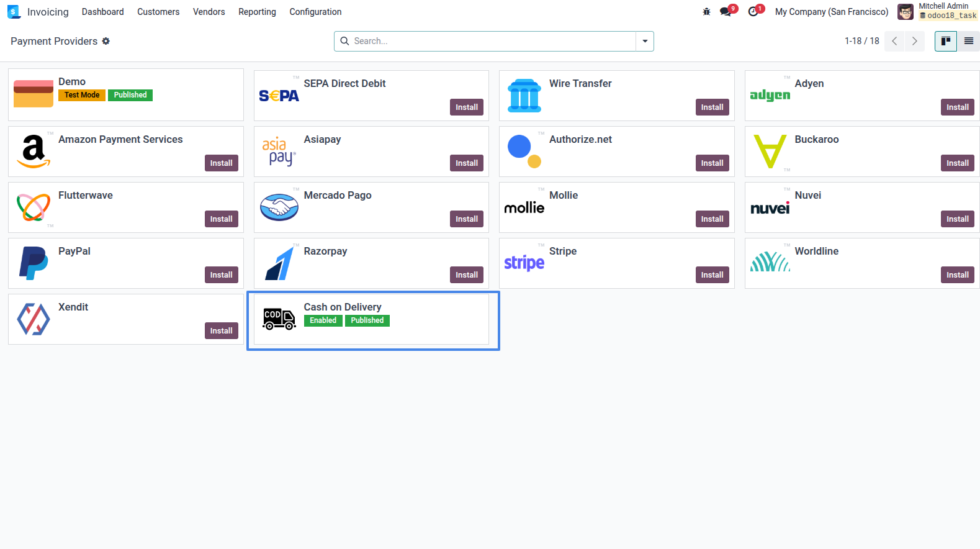
Task: Open the Dashboard menu
Action: [x=103, y=12]
